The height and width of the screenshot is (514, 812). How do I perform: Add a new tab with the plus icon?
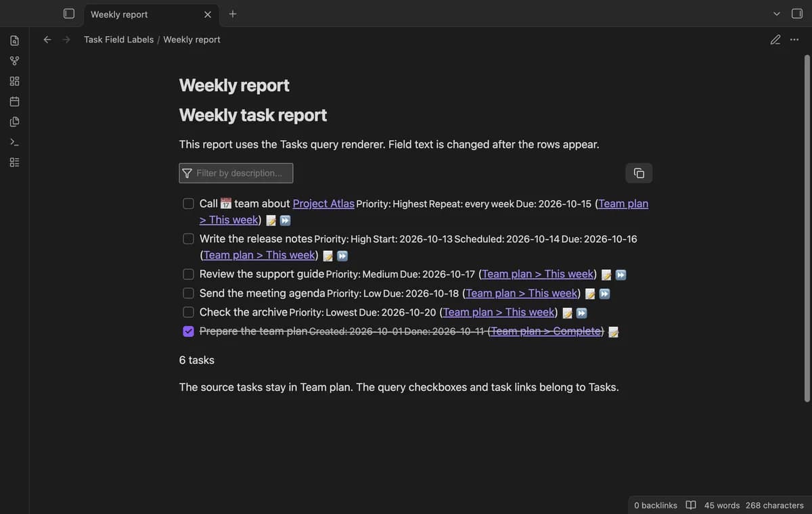(233, 14)
